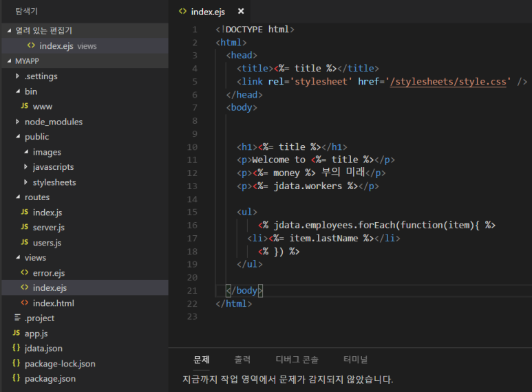532x392 pixels.
Task: Click the orange icon beside index.html
Action: coord(24,303)
